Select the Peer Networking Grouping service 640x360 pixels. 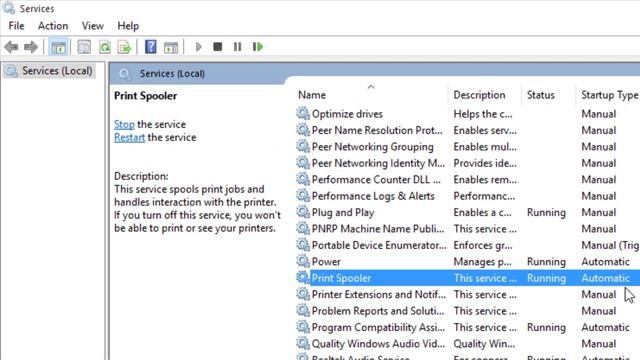373,147
